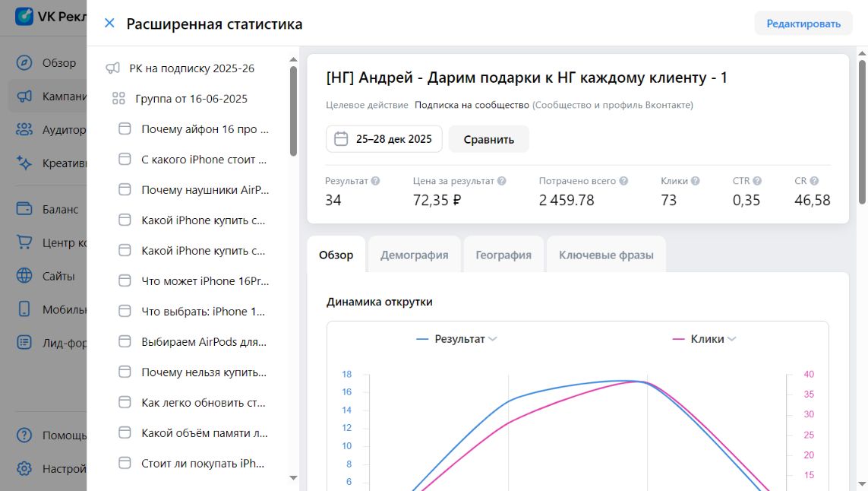Switch to the Демография tab
The image size is (868, 491).
point(414,255)
